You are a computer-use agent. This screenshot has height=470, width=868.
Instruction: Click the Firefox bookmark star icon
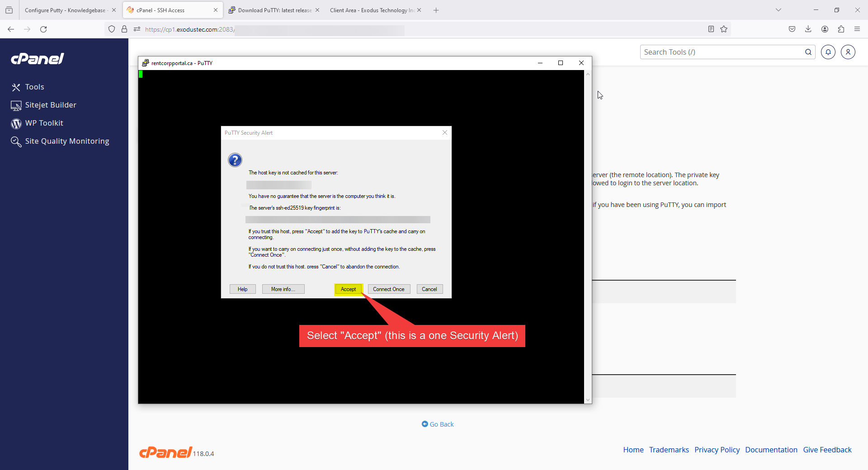click(724, 29)
